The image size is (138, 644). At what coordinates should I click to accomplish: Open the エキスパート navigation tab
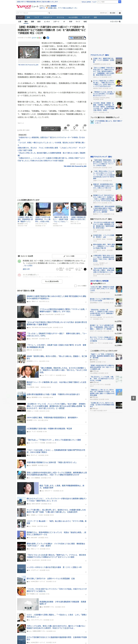48,17
